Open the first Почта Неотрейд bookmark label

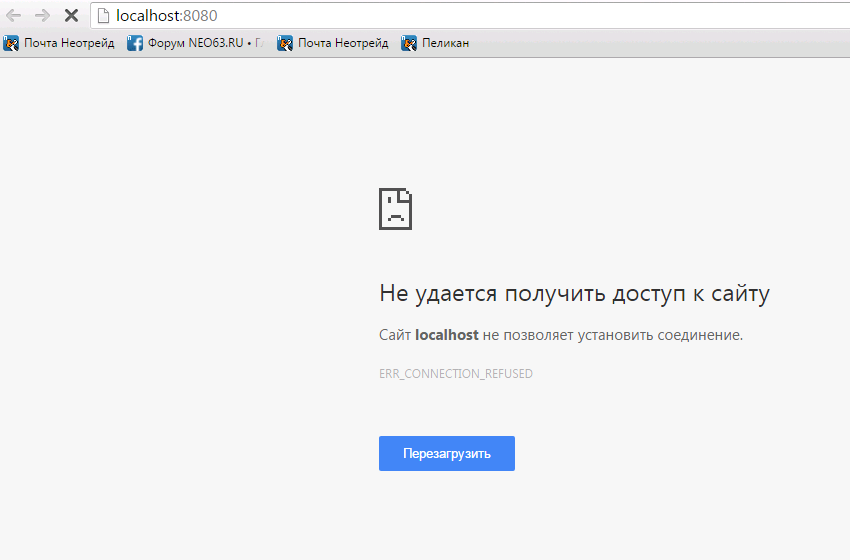[x=69, y=43]
